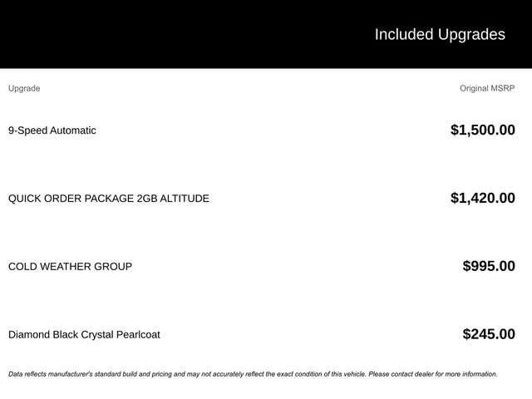Click the word ALTITUDE in the package name
The image size is (532, 399).
pos(183,199)
